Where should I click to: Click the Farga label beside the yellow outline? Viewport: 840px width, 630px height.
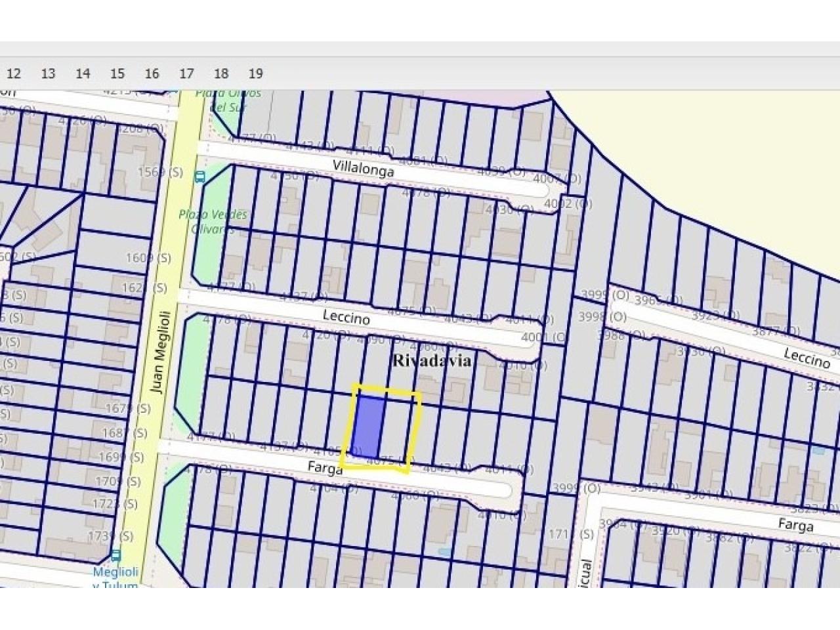coord(325,468)
